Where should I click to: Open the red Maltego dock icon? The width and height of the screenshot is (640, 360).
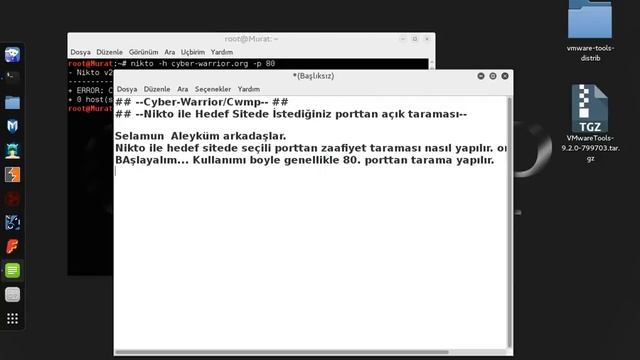12,199
